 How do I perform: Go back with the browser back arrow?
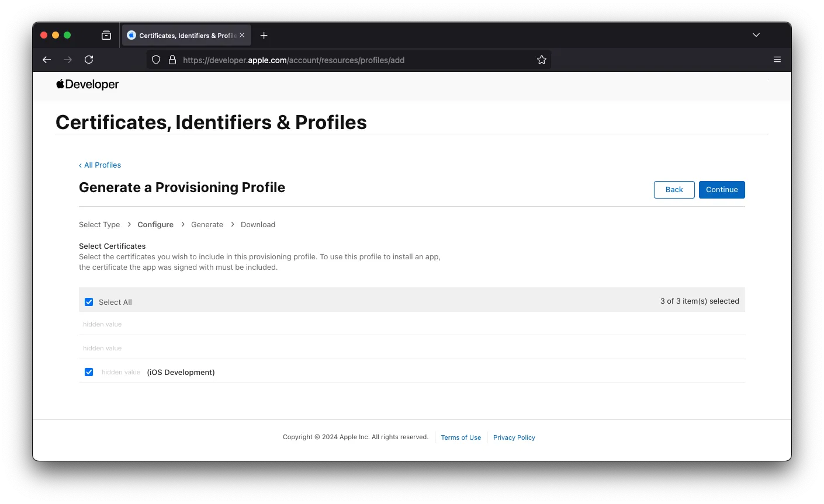[47, 60]
